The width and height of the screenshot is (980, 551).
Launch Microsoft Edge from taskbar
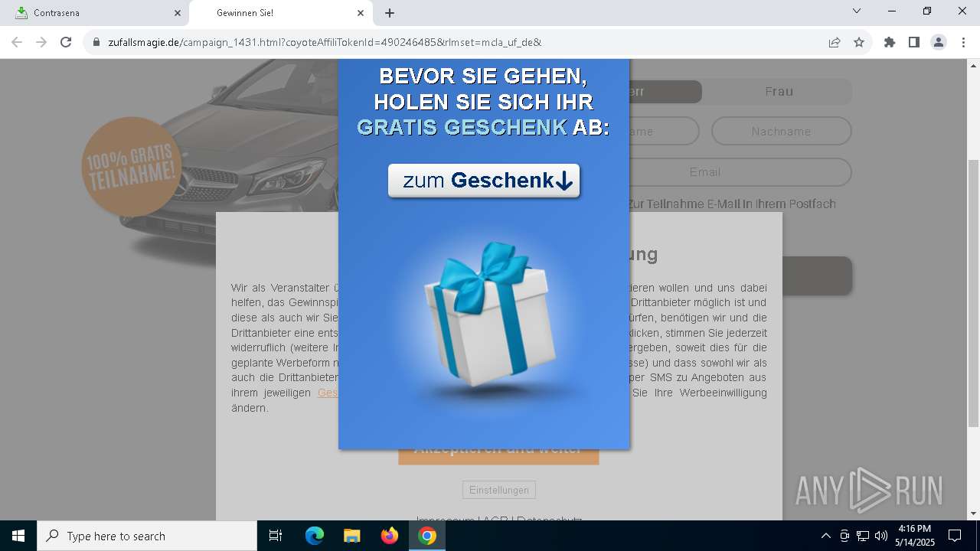tap(315, 536)
